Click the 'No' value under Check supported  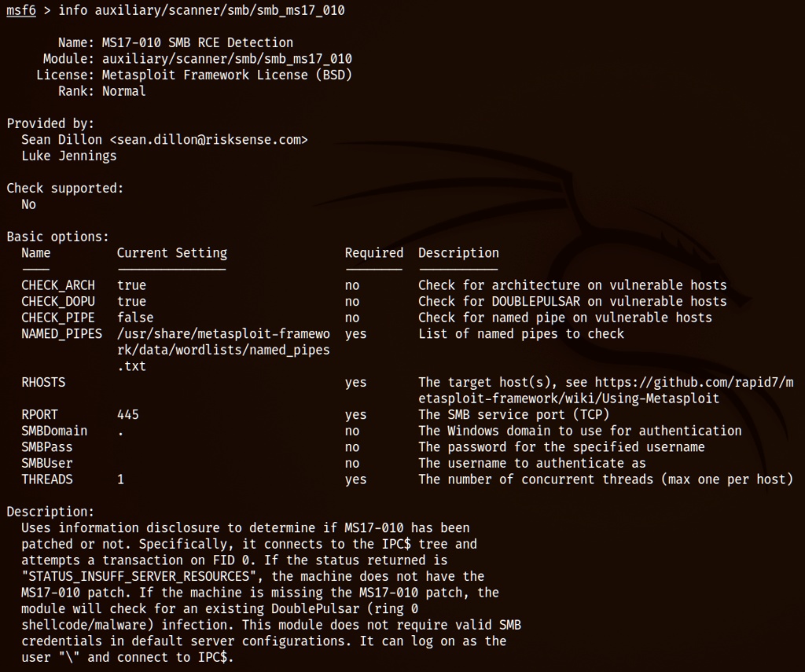pos(29,204)
